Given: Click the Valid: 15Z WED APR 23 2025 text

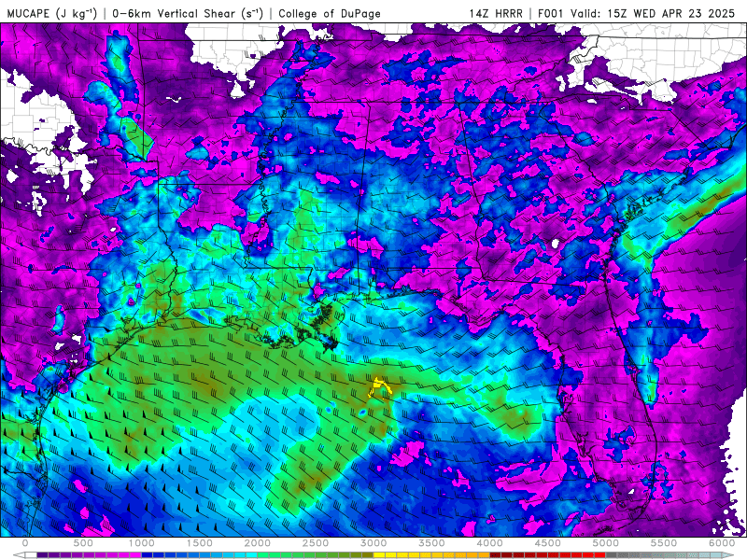Looking at the screenshot, I should tap(653, 13).
